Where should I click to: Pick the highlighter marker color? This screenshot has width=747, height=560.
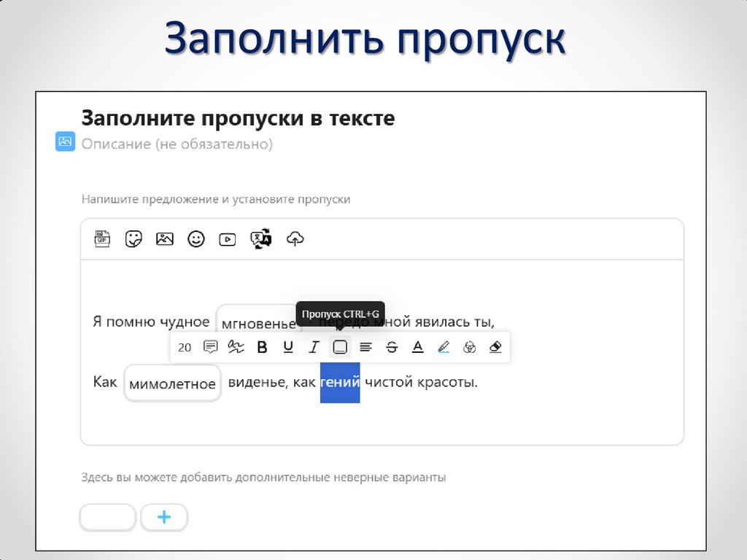444,347
